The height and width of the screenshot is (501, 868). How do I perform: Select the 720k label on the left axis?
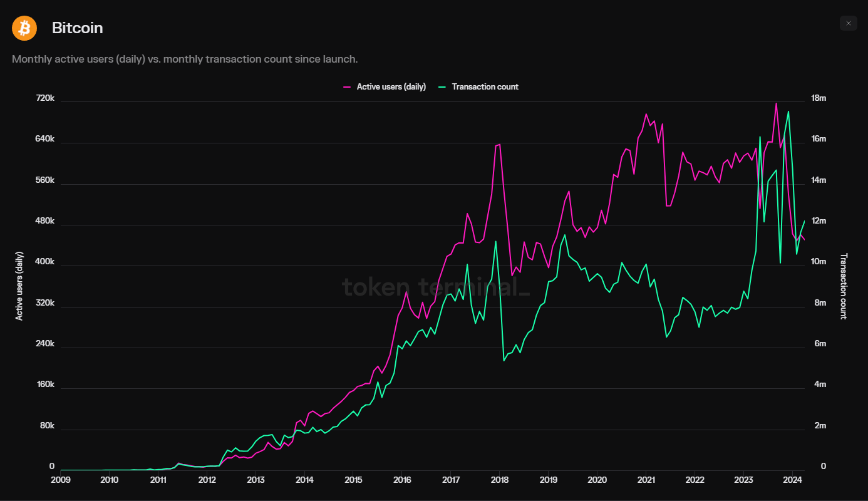45,98
